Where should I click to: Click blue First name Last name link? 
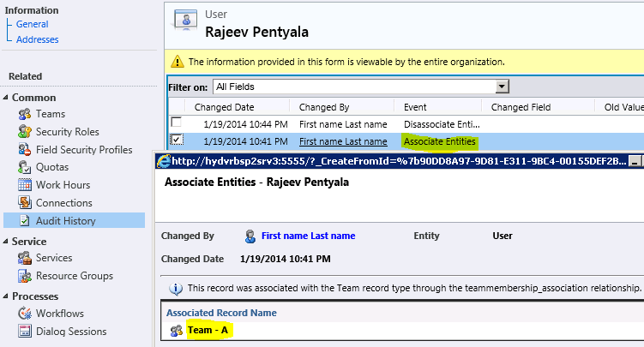pos(308,236)
